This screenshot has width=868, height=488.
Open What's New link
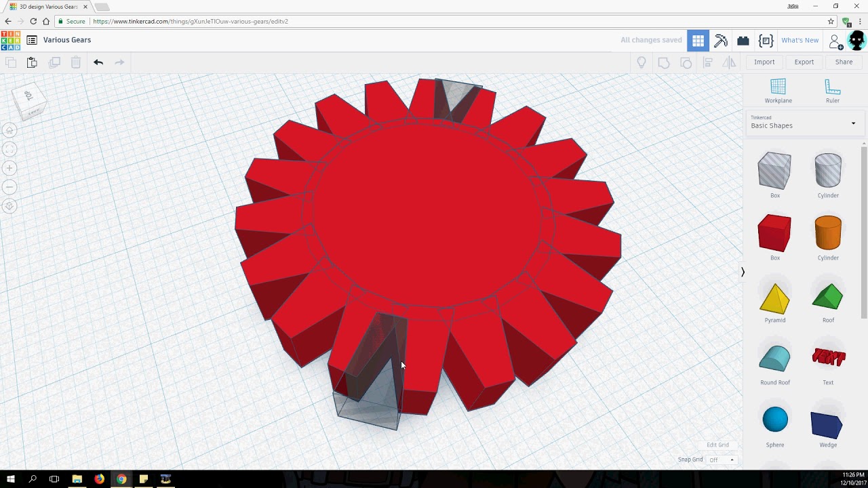pos(800,40)
